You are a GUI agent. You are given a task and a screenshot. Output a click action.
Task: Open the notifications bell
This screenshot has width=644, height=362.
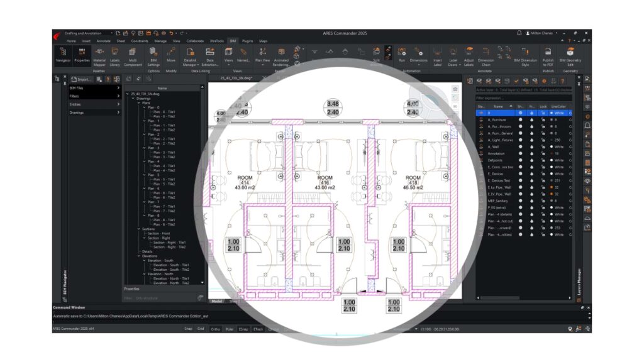tap(519, 33)
